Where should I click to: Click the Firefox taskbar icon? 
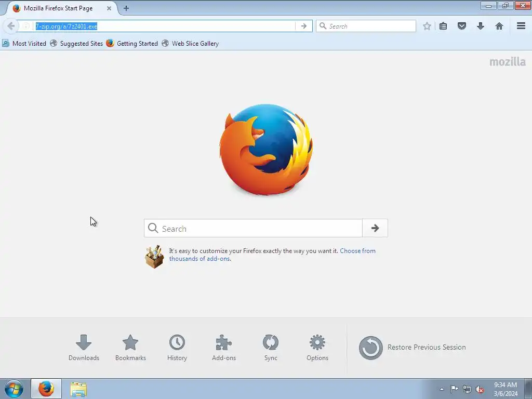point(46,389)
